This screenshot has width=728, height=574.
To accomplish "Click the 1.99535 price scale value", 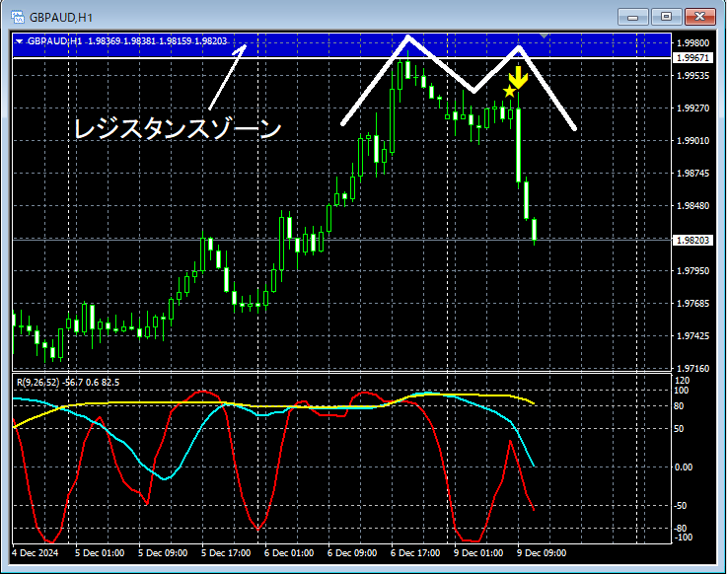I will [x=693, y=76].
